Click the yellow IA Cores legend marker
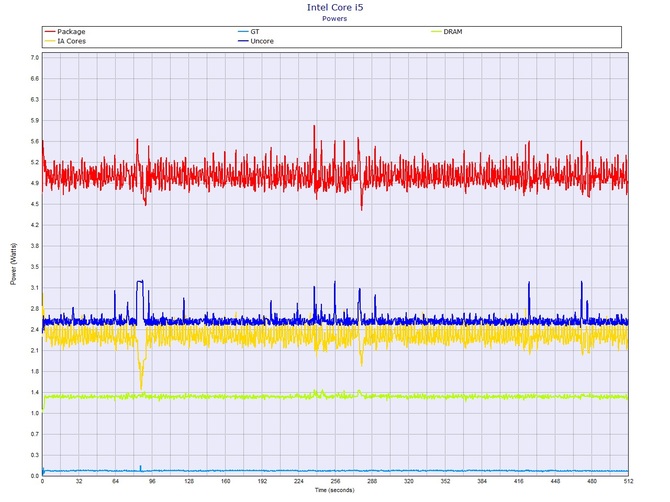Viewport: 670px width, 502px height. tap(50, 41)
